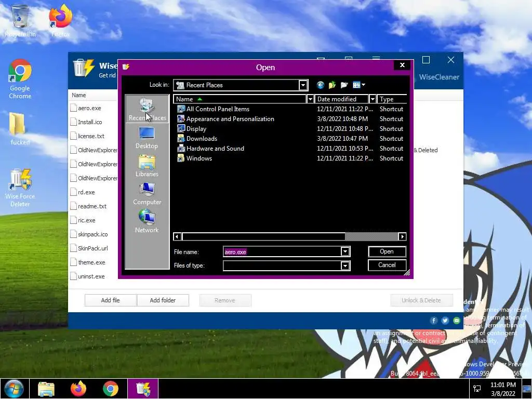
Task: Open the View menu icon
Action: tap(358, 85)
